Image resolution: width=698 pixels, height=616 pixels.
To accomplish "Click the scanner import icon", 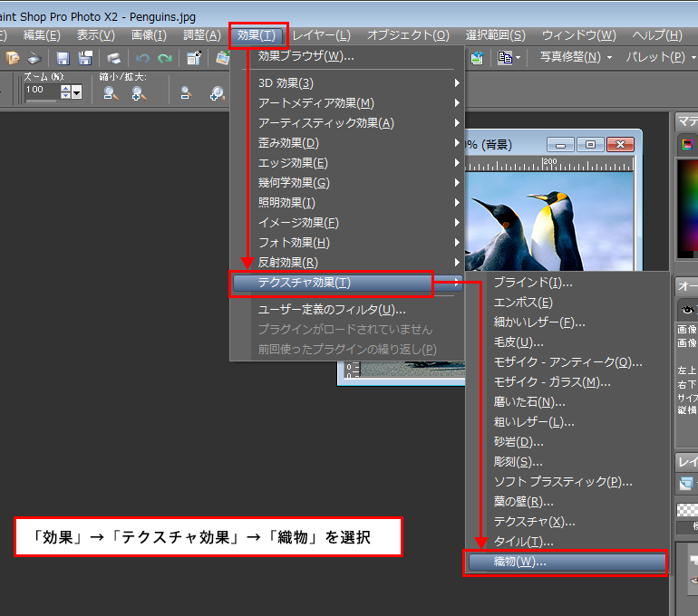I will coord(34,58).
